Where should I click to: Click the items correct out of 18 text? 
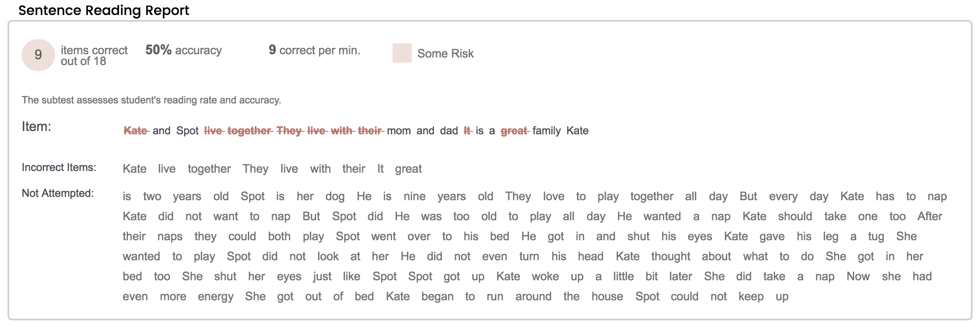coord(94,55)
